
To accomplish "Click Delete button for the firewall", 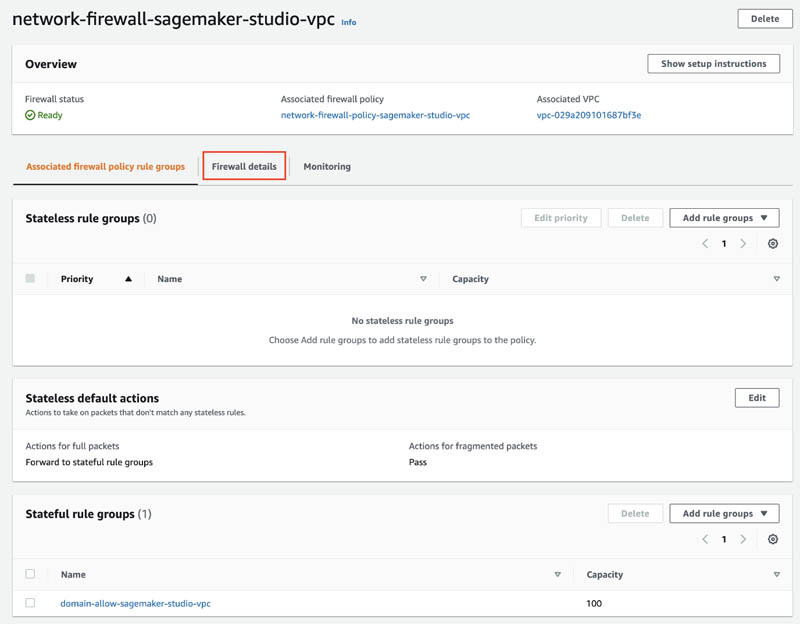I will pos(765,19).
